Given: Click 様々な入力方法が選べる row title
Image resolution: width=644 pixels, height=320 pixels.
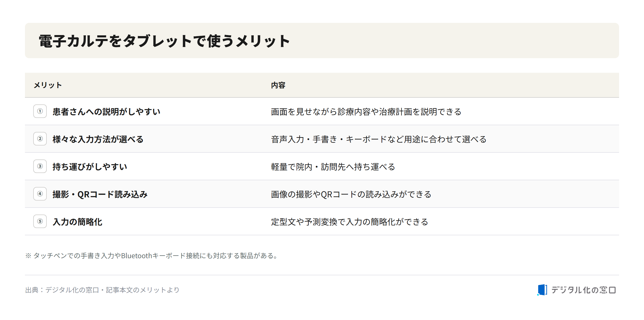Looking at the screenshot, I should (98, 139).
